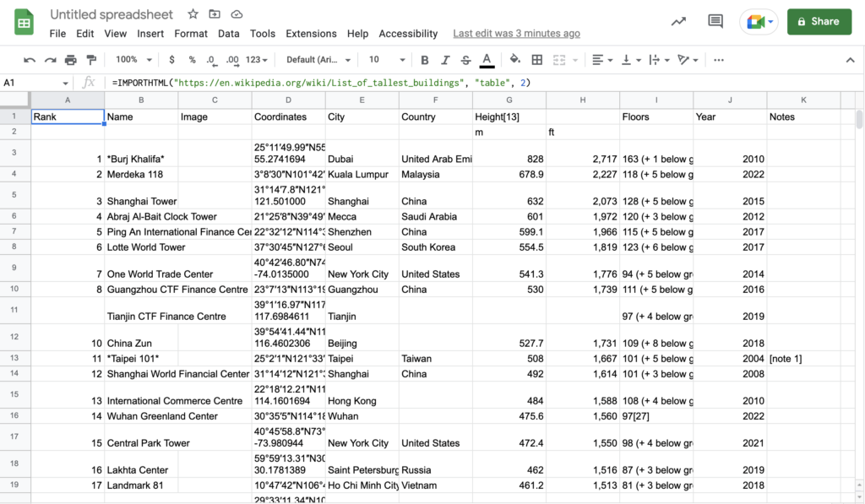Open the borders tool
865x504 pixels.
[x=536, y=60]
